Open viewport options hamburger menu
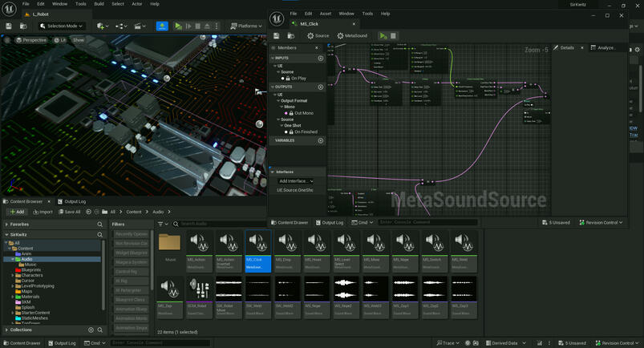This screenshot has width=644, height=348. pyautogui.click(x=7, y=40)
